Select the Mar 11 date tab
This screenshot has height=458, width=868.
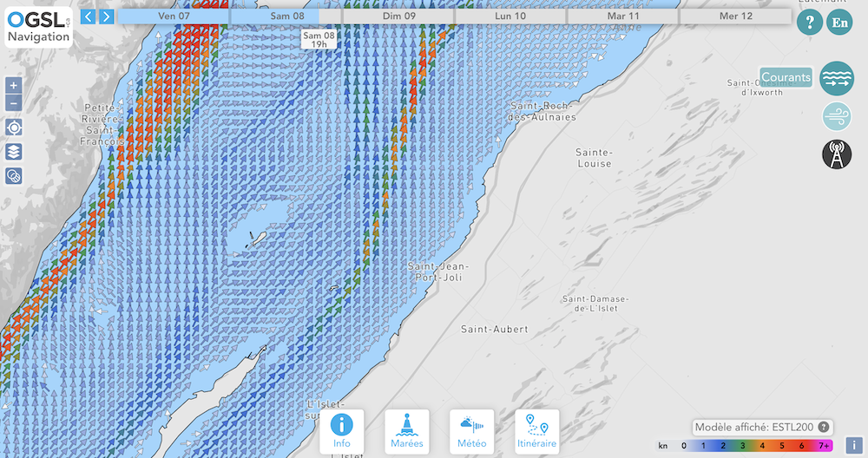(x=623, y=16)
